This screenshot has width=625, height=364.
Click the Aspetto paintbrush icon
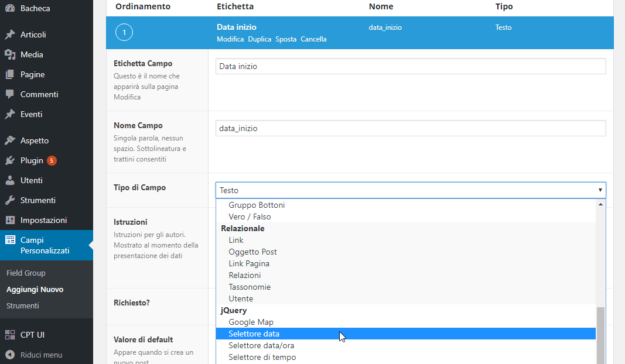point(10,140)
